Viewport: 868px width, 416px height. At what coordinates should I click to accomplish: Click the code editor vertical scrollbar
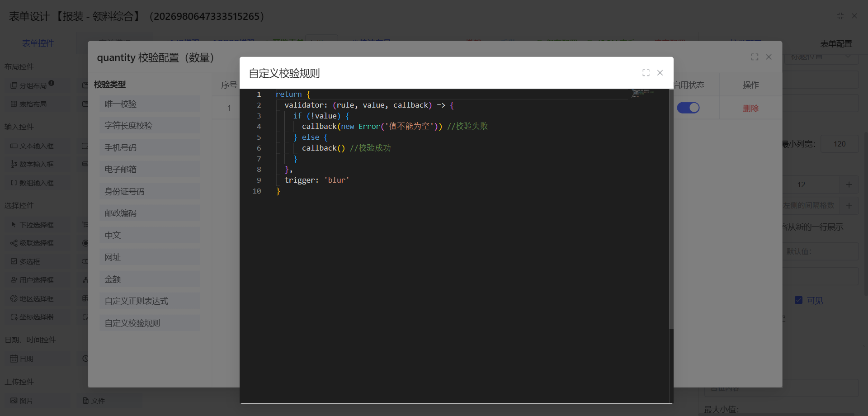coord(671,208)
